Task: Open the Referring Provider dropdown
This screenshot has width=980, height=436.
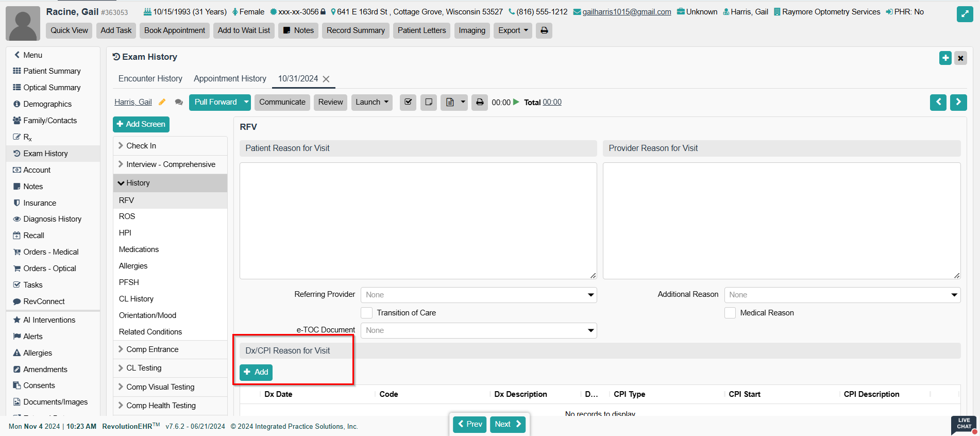Action: click(x=479, y=295)
